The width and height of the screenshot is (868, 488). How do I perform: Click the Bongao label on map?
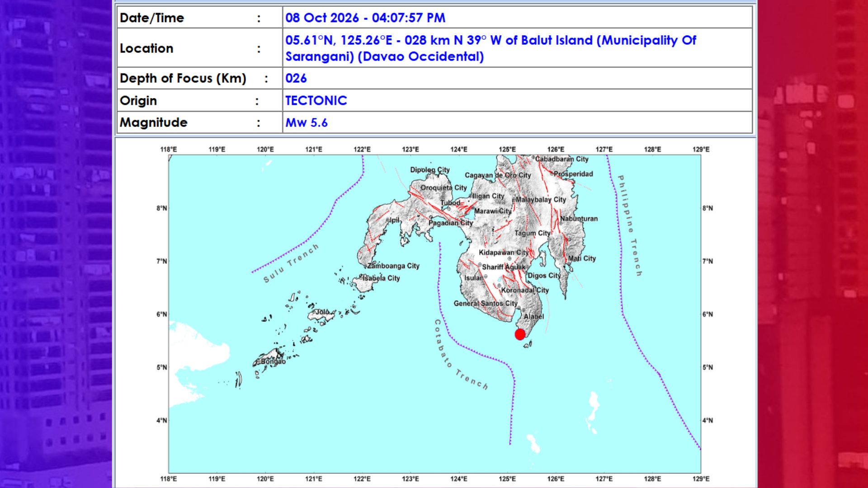coord(273,361)
